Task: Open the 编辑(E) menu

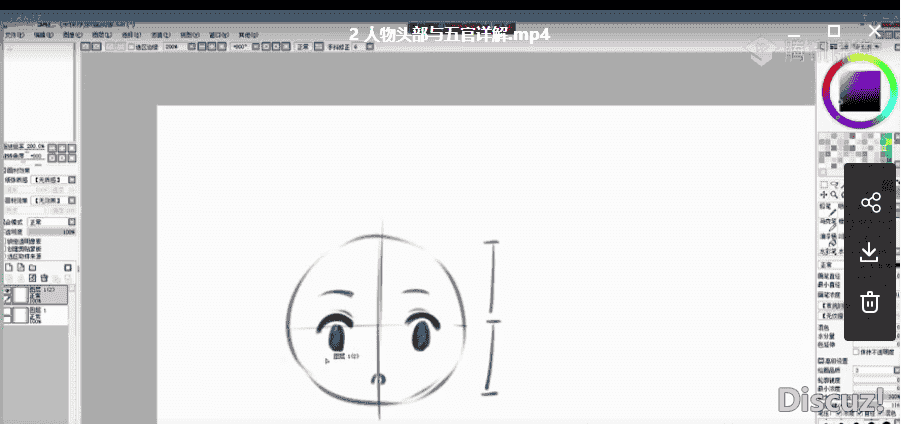Action: click(43, 34)
